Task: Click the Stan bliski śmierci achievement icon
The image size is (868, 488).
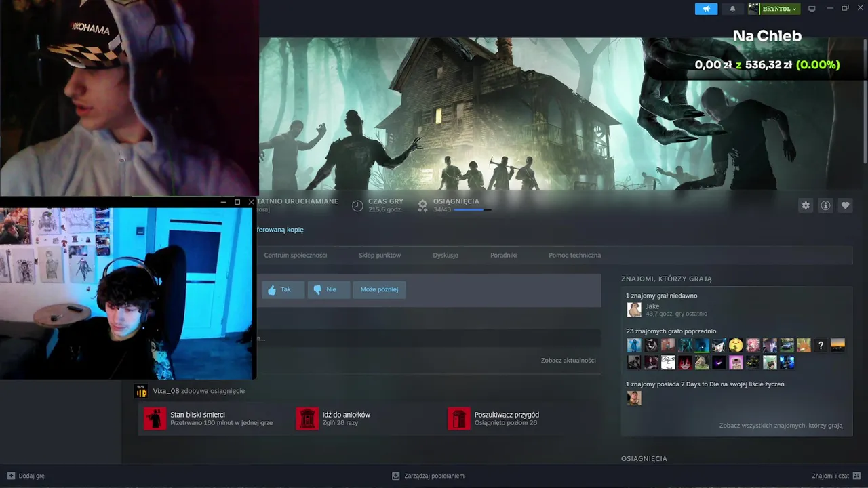Action: (x=155, y=418)
